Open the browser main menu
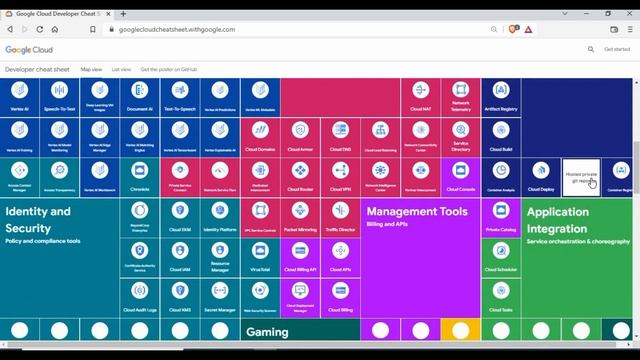Image resolution: width=640 pixels, height=360 pixels. [x=630, y=29]
